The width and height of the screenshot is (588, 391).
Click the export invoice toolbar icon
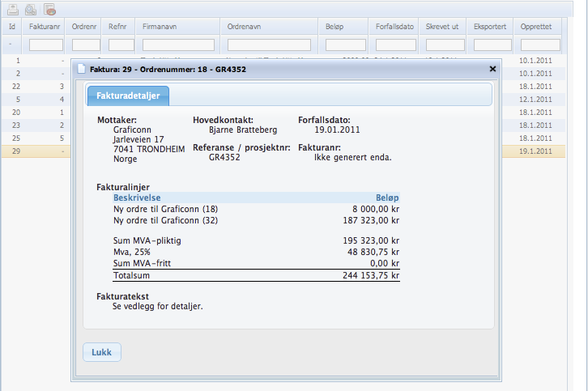tap(11, 9)
